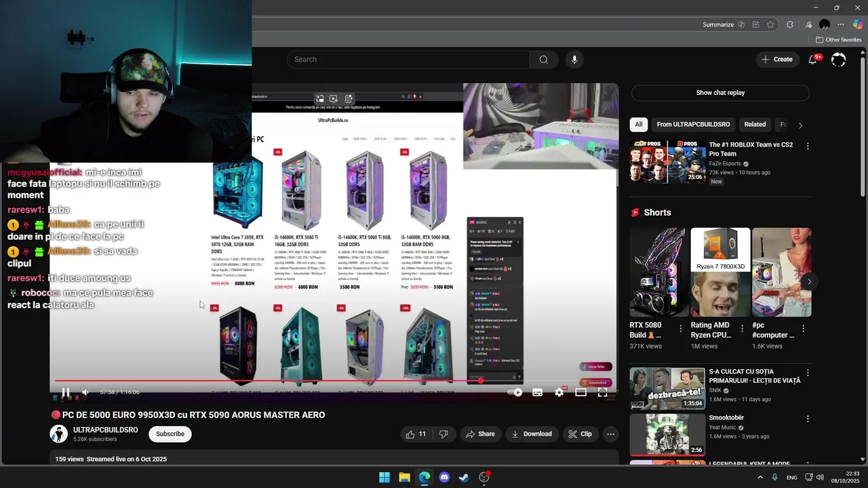
Task: Open options for Rating AMD Ryzen short
Action: pos(742,329)
